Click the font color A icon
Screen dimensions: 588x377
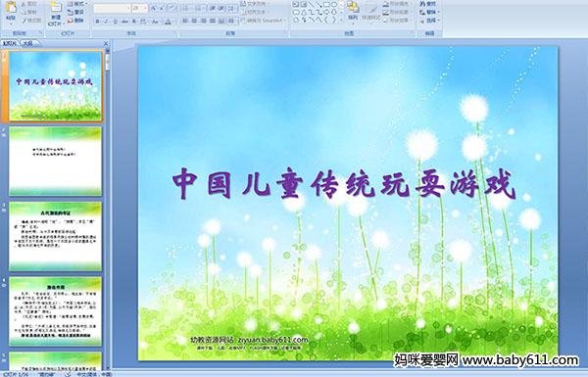168,22
